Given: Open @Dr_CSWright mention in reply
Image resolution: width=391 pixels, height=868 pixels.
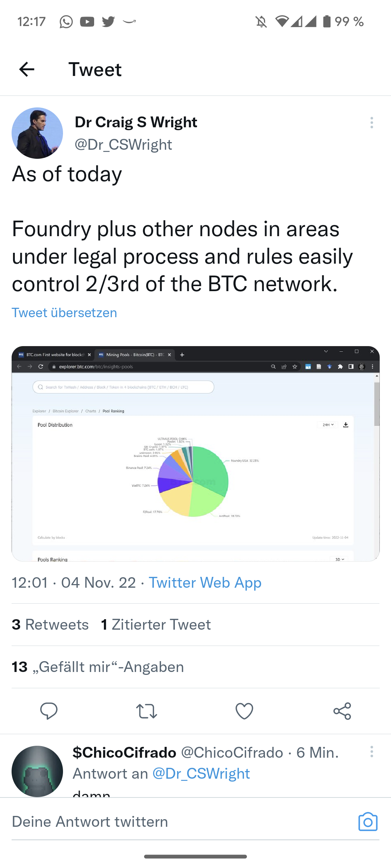Looking at the screenshot, I should pyautogui.click(x=201, y=774).
